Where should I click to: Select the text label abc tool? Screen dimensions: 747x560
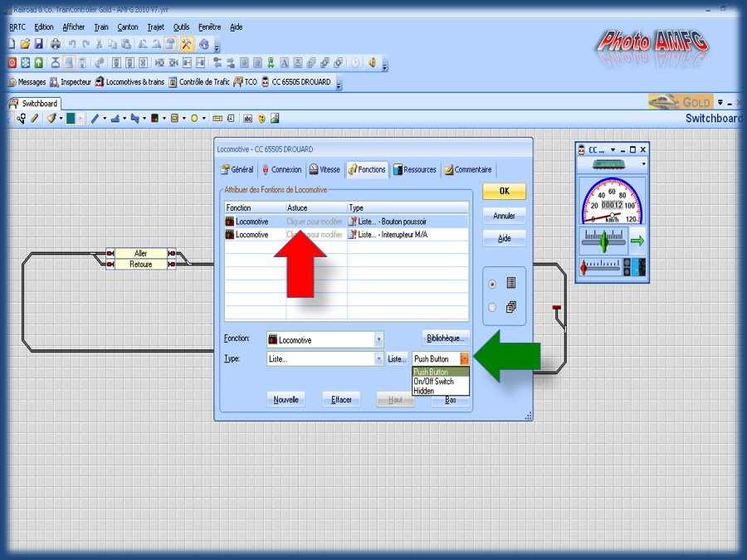coord(247,119)
